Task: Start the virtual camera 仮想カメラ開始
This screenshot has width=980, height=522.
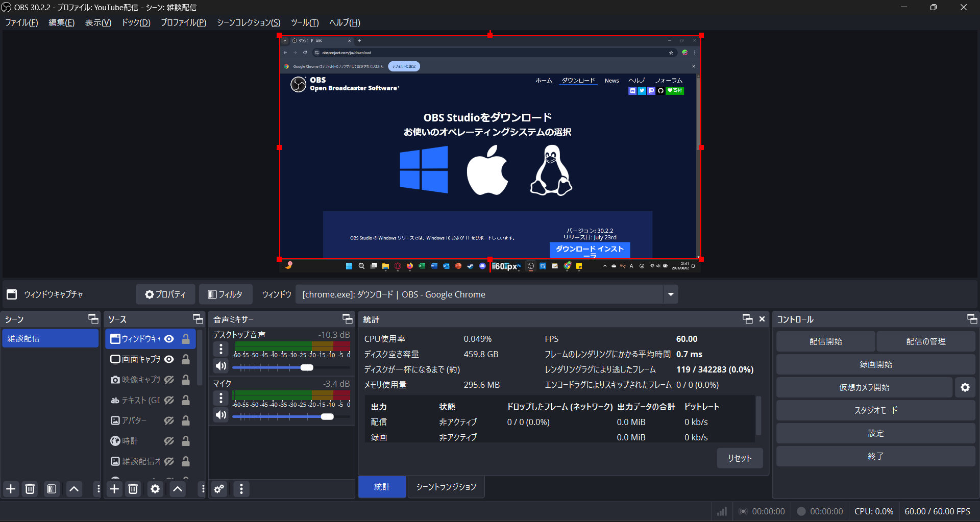Action: pos(864,387)
